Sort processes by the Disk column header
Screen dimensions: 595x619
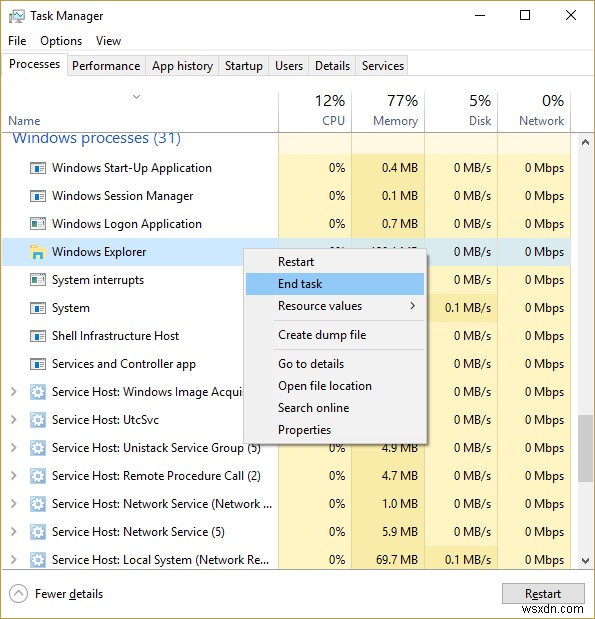click(461, 111)
